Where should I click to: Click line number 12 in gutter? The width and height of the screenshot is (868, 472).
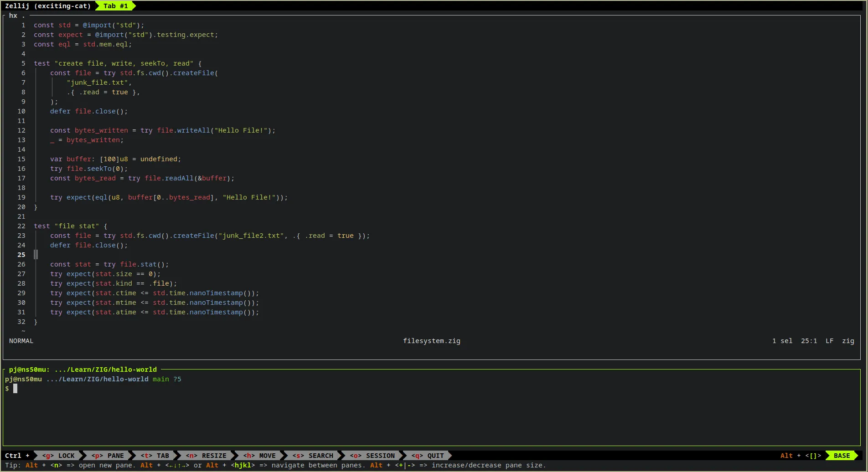click(x=21, y=130)
